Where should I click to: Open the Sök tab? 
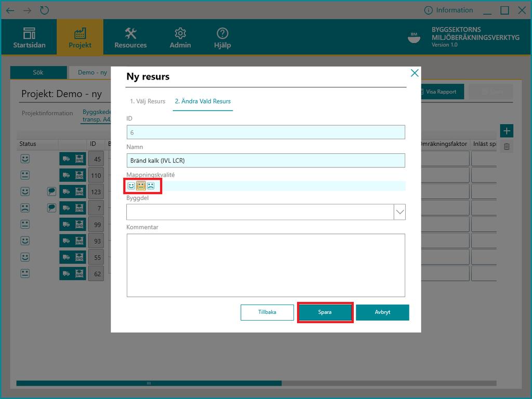[x=38, y=72]
